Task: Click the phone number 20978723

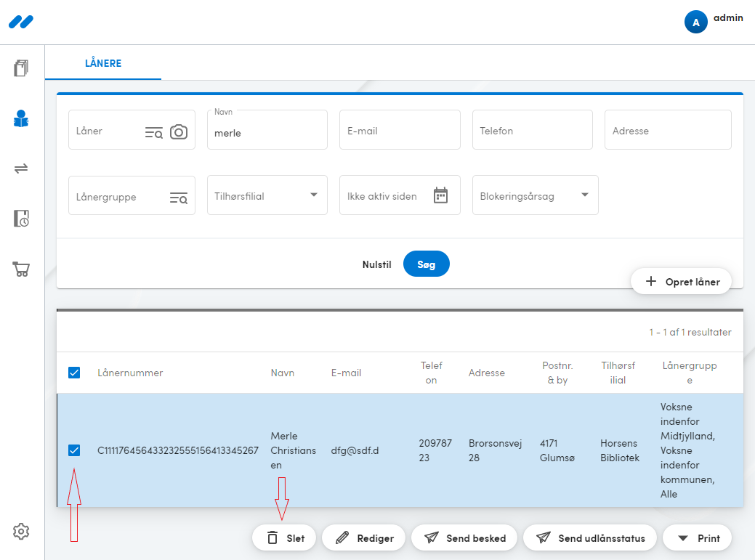Action: (x=435, y=450)
